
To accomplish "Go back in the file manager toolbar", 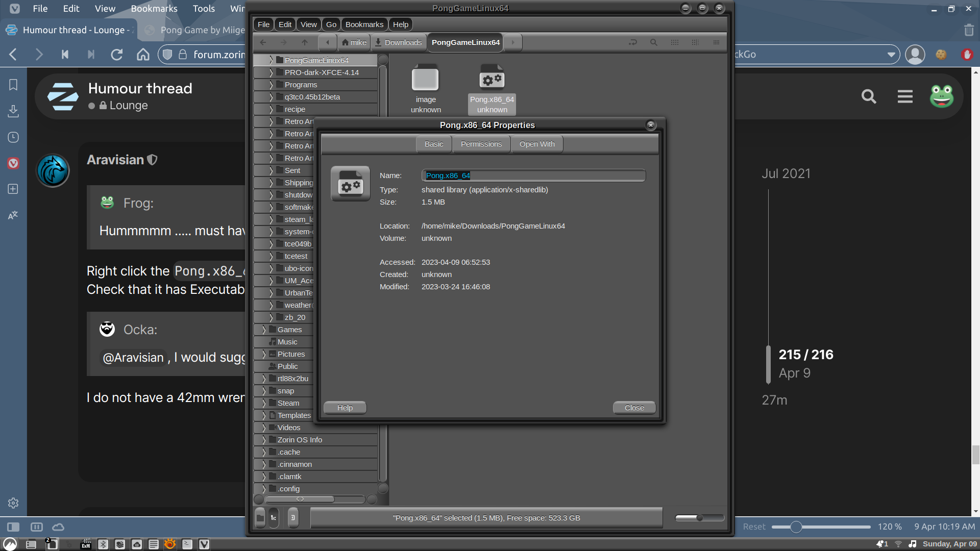I will [263, 42].
